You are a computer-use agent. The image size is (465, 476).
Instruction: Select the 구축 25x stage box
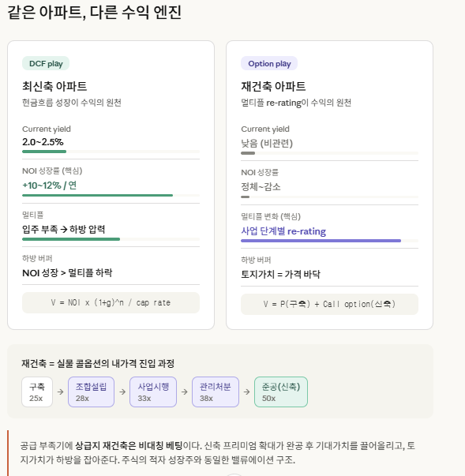[x=37, y=392]
